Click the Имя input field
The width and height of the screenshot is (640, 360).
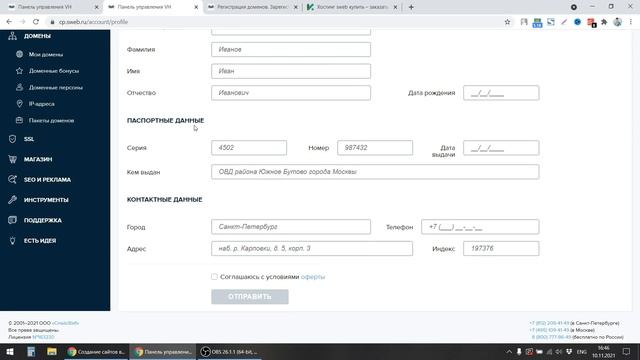[291, 71]
